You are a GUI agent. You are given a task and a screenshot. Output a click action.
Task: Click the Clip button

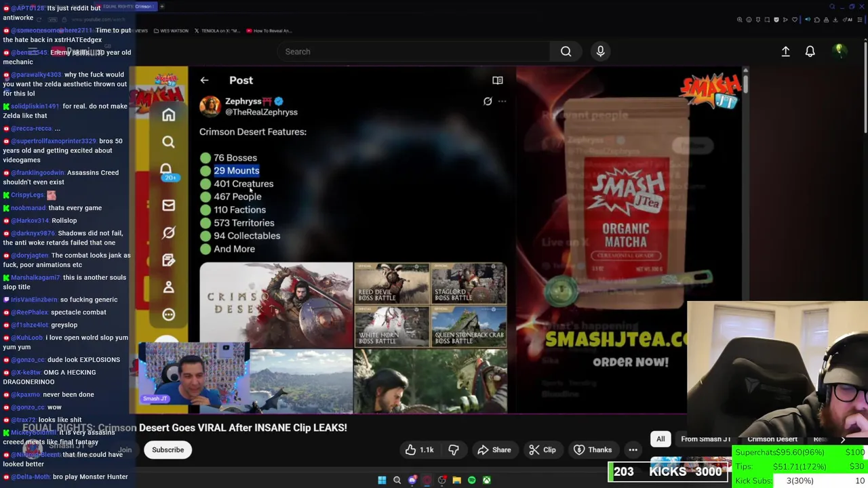[x=542, y=450]
